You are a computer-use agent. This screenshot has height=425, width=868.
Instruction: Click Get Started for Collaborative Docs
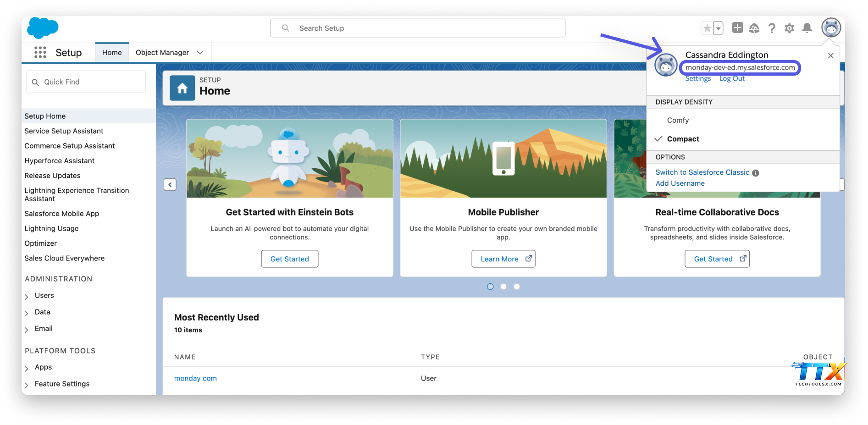point(717,259)
